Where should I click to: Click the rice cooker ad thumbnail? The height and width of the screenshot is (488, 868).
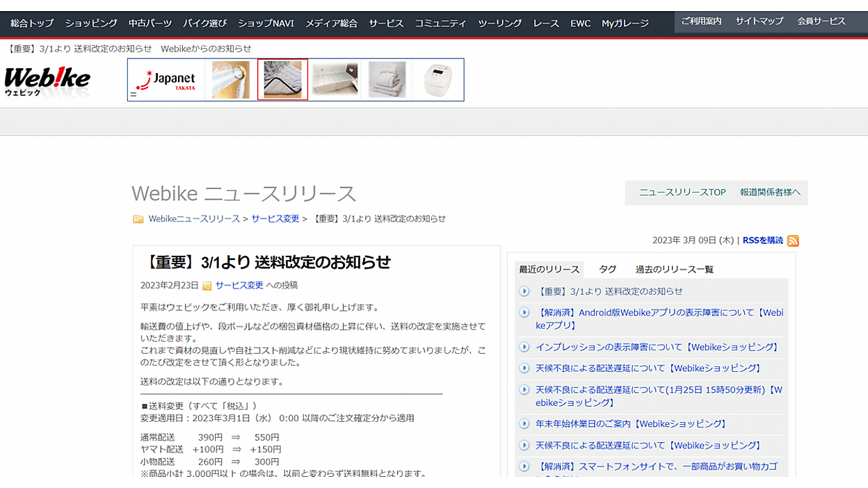(x=438, y=80)
